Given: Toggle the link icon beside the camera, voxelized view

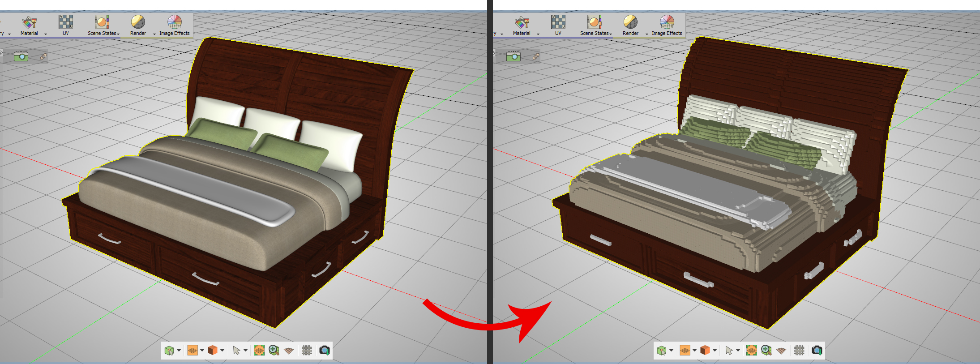Looking at the screenshot, I should pyautogui.click(x=535, y=56).
